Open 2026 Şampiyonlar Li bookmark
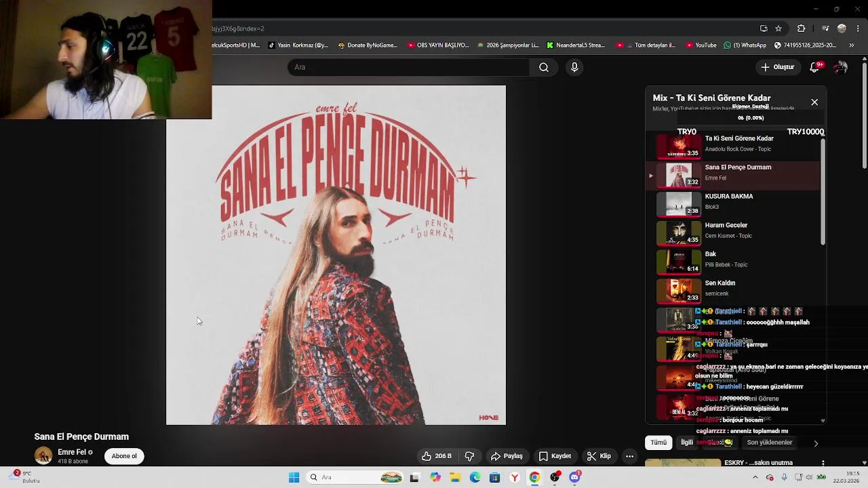 point(508,45)
